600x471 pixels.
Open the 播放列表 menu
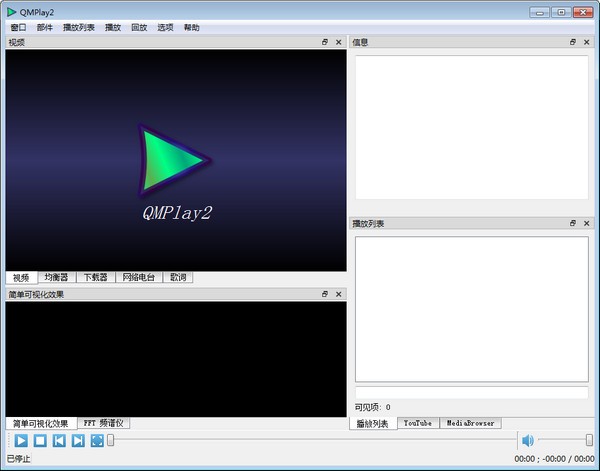point(79,28)
